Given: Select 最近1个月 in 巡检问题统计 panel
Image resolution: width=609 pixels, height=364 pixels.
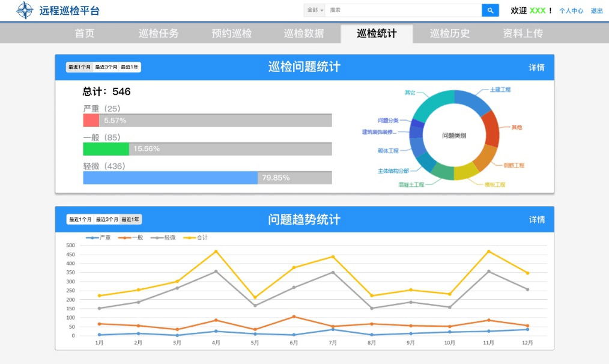Looking at the screenshot, I should [79, 67].
